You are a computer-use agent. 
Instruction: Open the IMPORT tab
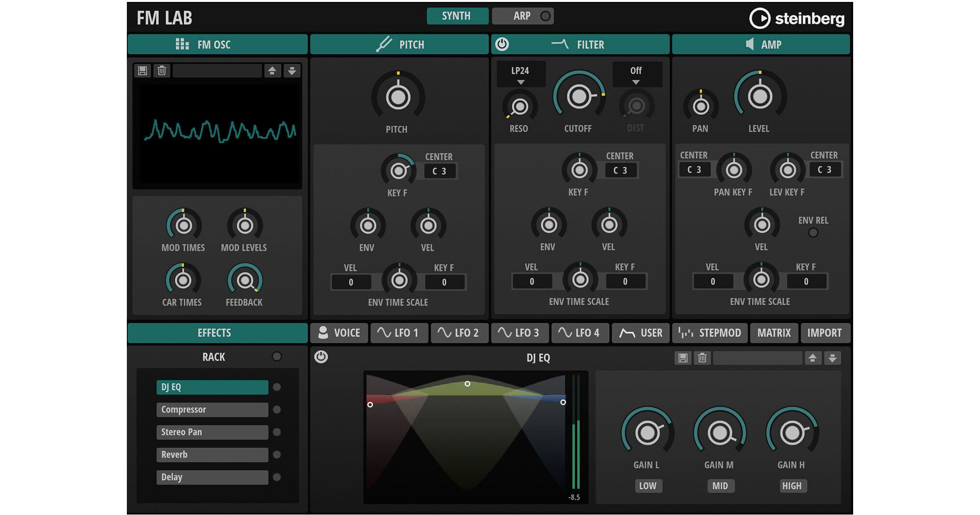(825, 333)
